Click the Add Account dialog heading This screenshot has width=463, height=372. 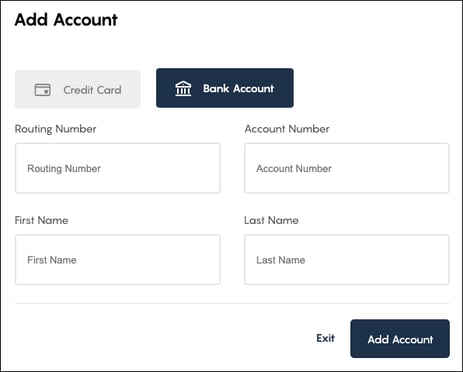(66, 20)
